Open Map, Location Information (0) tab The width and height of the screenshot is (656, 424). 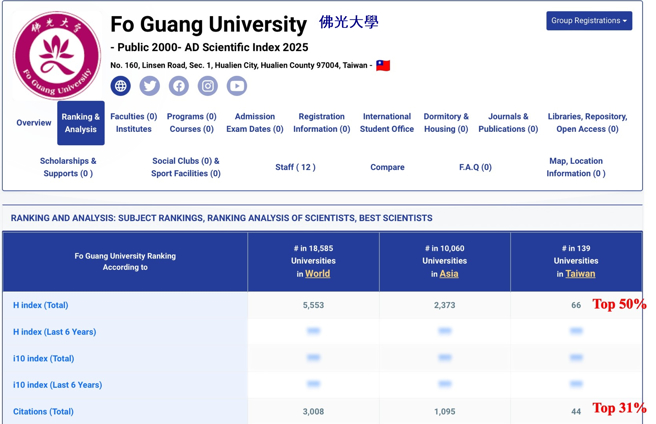576,167
